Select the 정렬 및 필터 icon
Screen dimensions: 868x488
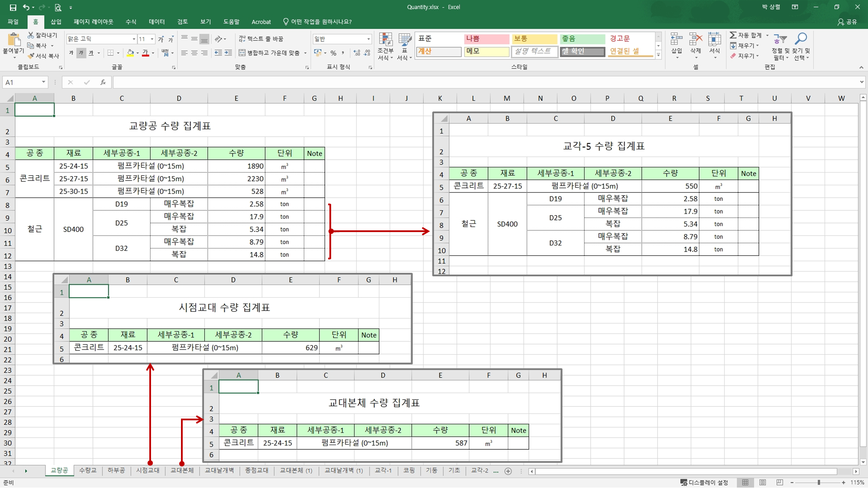(x=780, y=46)
